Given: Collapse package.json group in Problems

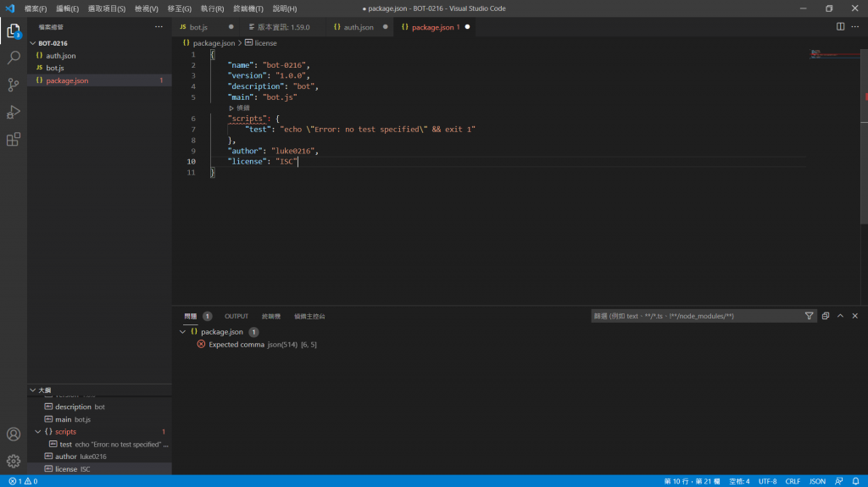Looking at the screenshot, I should 183,331.
